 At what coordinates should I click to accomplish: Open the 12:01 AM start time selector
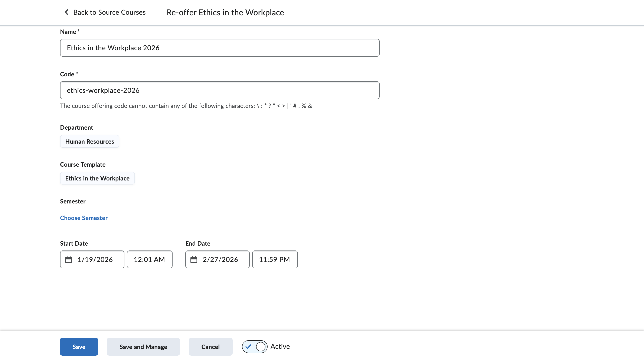tap(150, 260)
